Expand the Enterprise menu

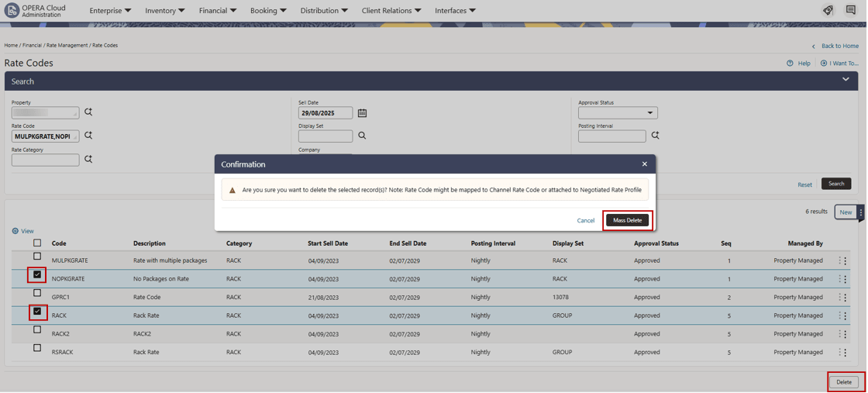tap(110, 11)
